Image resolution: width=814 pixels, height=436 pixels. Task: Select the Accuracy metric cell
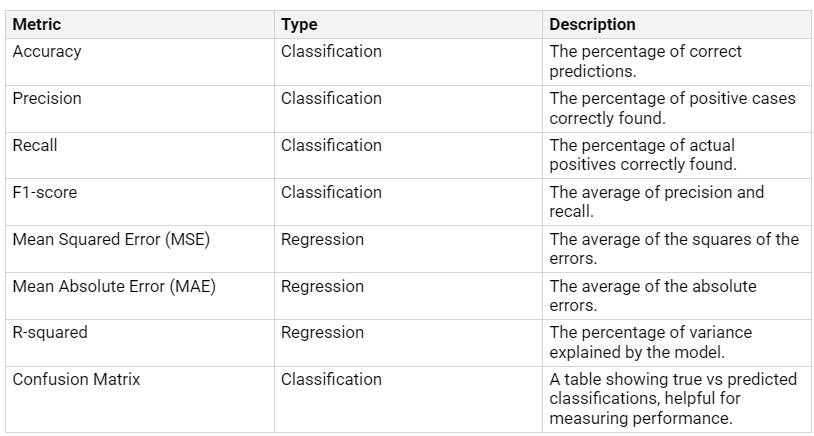click(140, 62)
